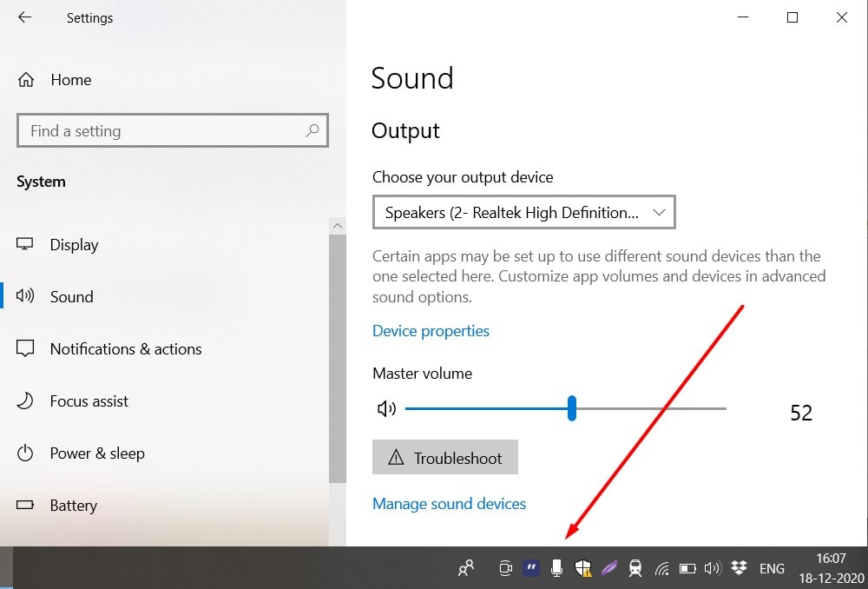Image resolution: width=868 pixels, height=589 pixels.
Task: Click the Wi-Fi network icon in the tray
Action: tap(661, 567)
